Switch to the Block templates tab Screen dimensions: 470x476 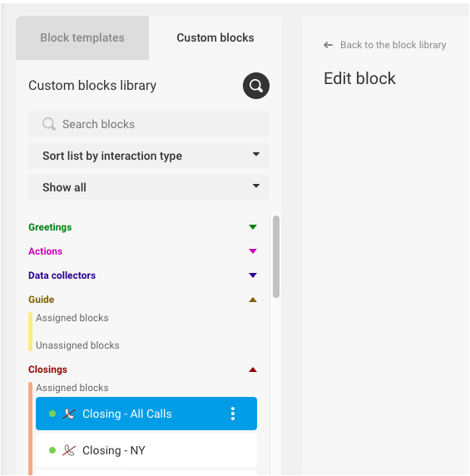[82, 37]
